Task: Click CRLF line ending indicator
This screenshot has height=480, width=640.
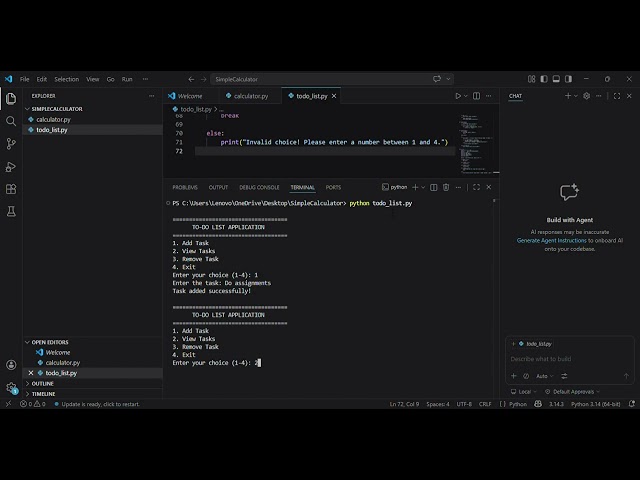Action: point(485,404)
